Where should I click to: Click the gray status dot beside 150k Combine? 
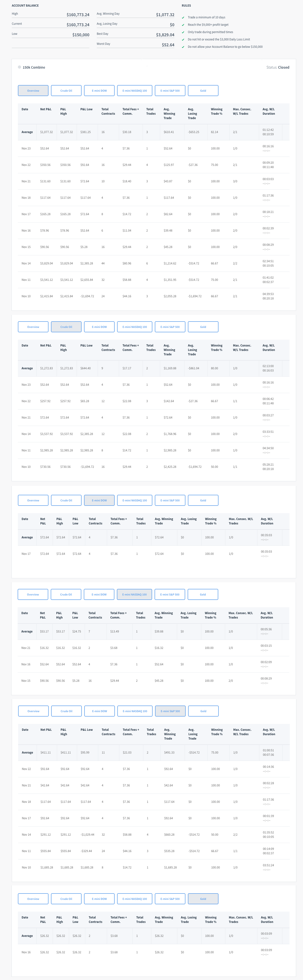tap(19, 67)
